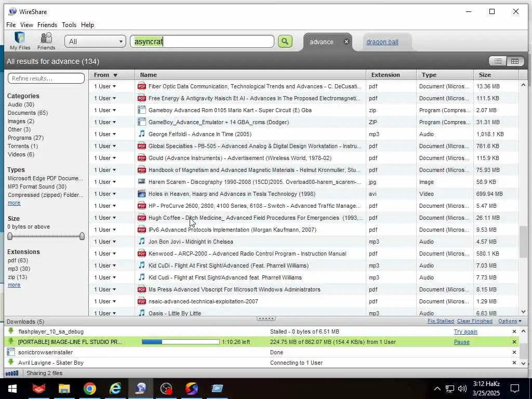532x399 pixels.
Task: Click the green search magnifier button
Action: (285, 42)
